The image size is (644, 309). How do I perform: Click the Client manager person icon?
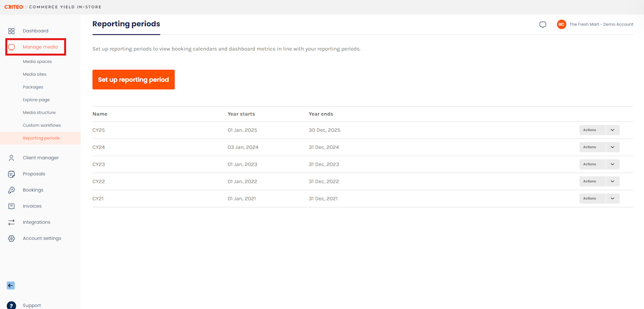[12, 158]
